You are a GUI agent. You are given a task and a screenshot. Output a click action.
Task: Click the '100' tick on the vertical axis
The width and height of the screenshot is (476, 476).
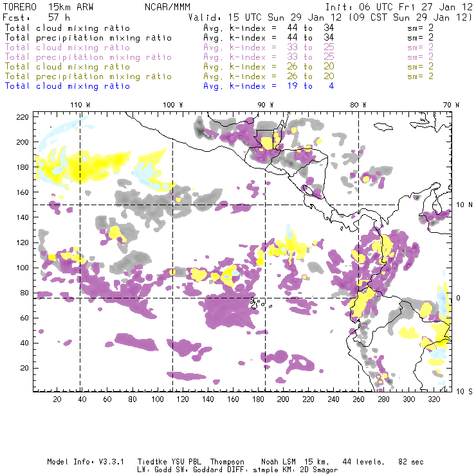tap(22, 268)
